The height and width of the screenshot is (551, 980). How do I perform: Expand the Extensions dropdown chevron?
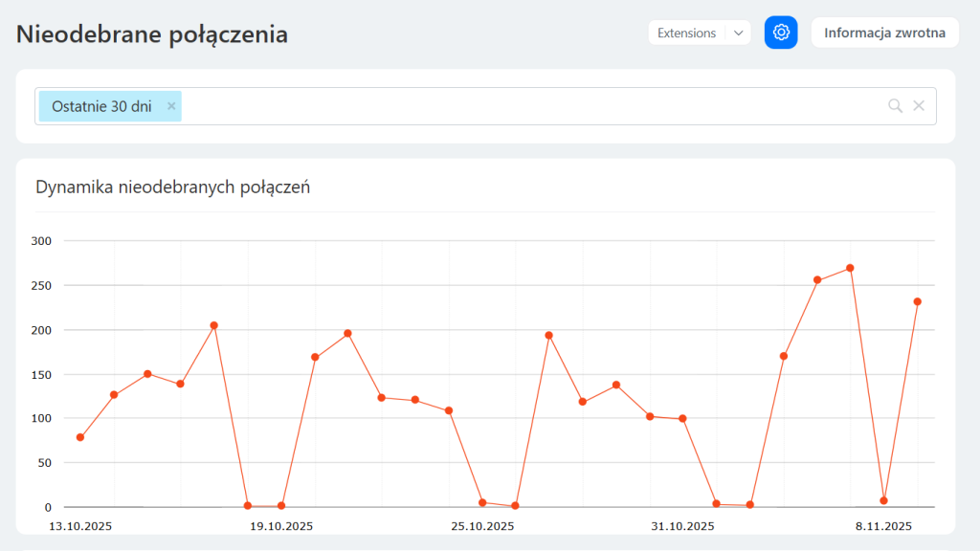pos(738,33)
